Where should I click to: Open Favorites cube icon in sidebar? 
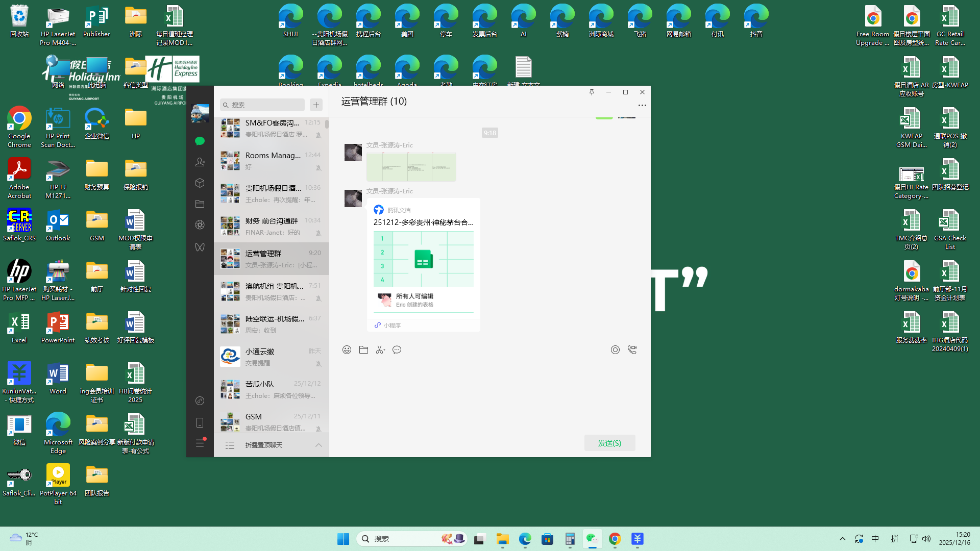[200, 183]
